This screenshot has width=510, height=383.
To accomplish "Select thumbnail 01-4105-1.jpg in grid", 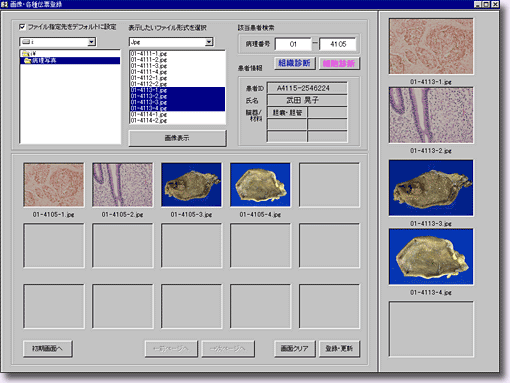I will point(54,185).
